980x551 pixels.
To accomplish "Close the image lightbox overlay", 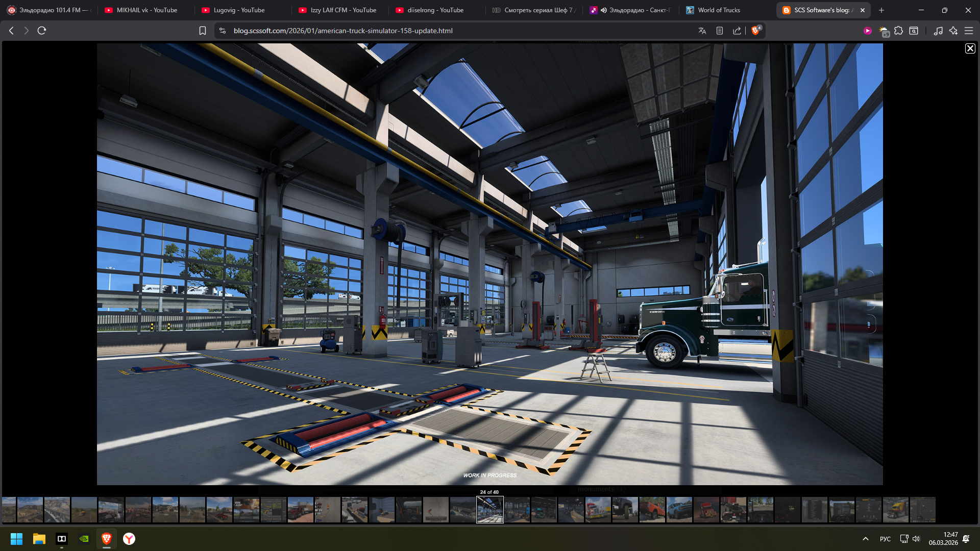I will [970, 48].
